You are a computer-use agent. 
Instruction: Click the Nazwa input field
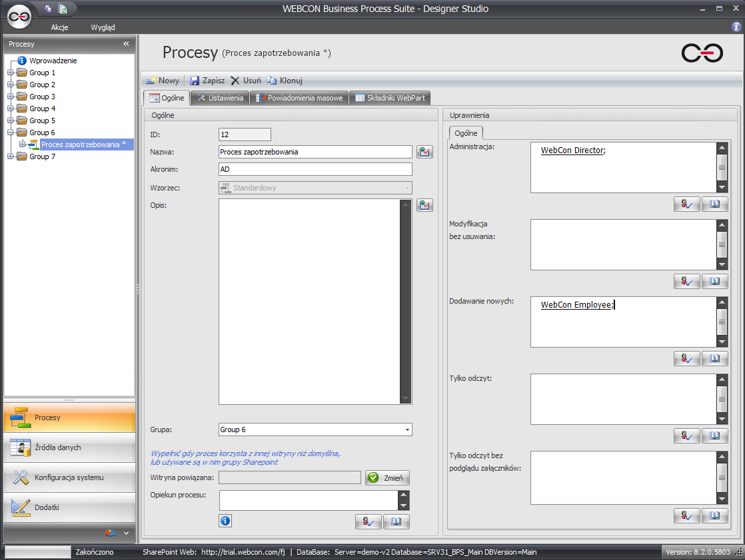coord(315,152)
